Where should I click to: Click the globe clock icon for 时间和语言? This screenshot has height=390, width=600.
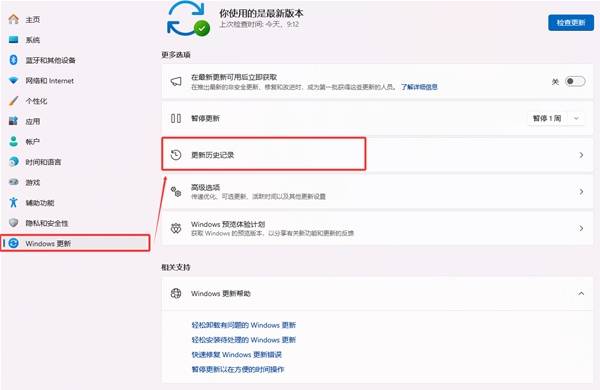coord(13,162)
